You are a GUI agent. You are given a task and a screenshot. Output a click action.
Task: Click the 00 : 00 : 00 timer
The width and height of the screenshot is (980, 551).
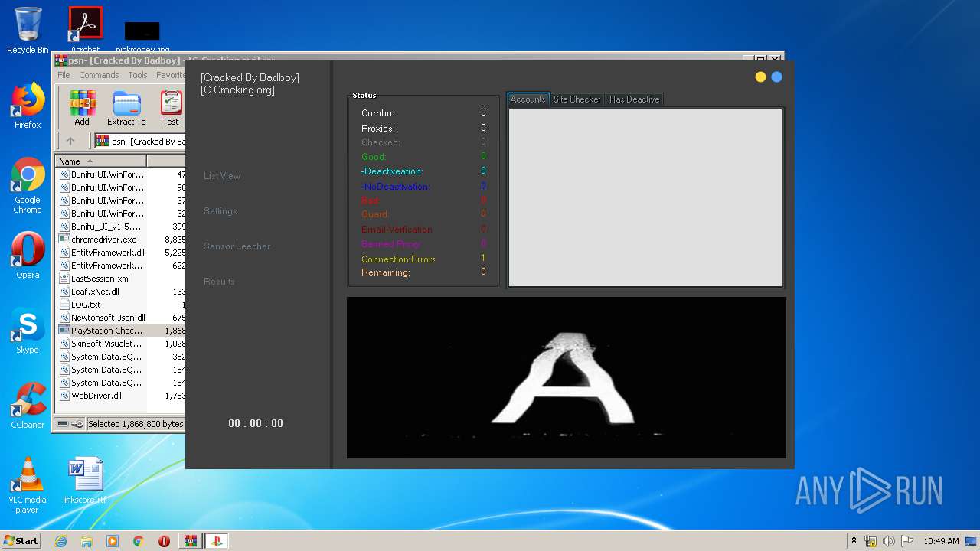click(256, 423)
